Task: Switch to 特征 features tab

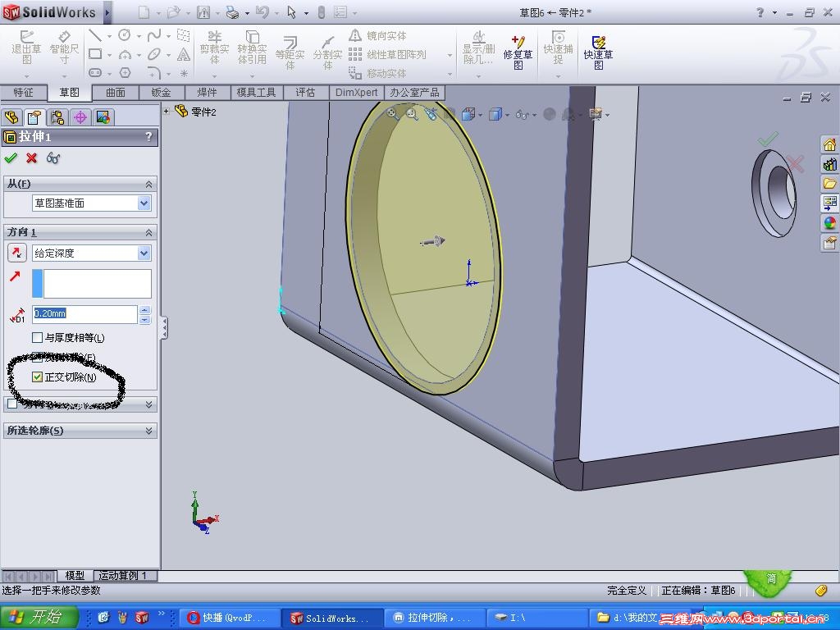Action: click(23, 92)
